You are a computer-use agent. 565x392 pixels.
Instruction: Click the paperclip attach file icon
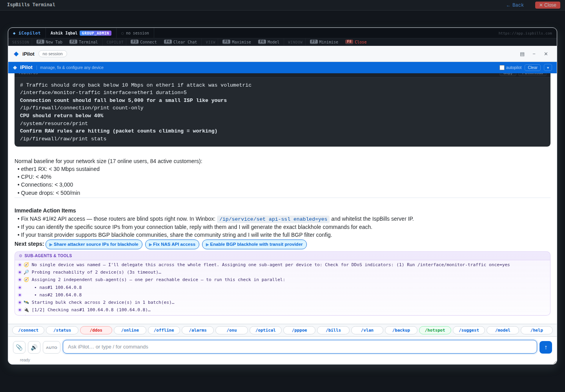pos(19,347)
